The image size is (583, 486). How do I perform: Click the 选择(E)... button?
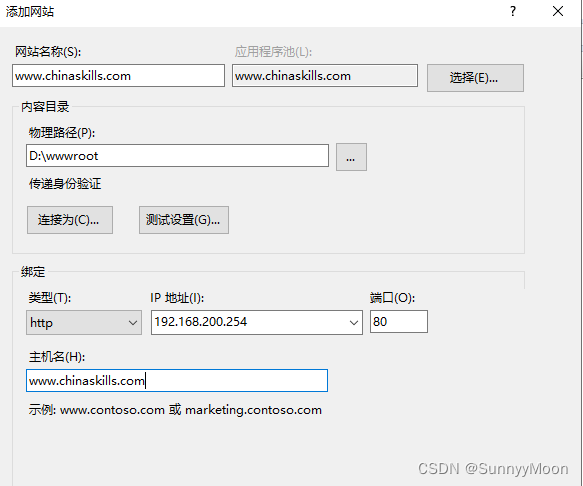coord(475,78)
